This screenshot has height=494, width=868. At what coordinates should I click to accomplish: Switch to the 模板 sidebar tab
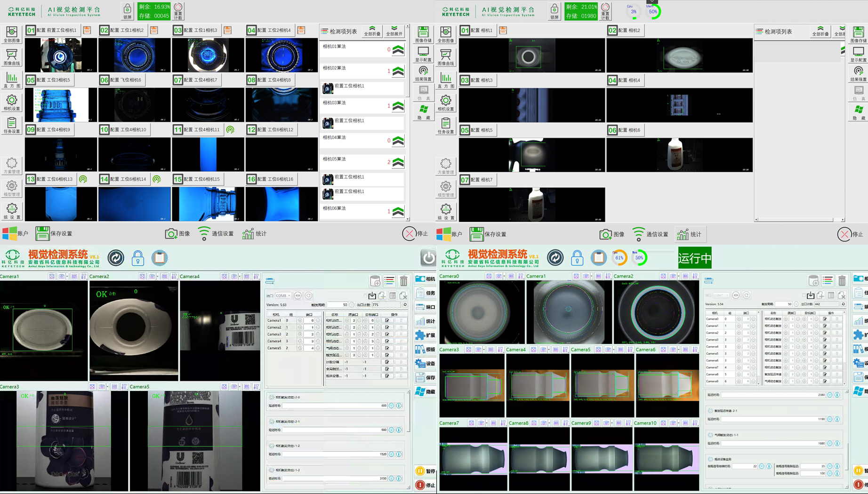pos(426,350)
